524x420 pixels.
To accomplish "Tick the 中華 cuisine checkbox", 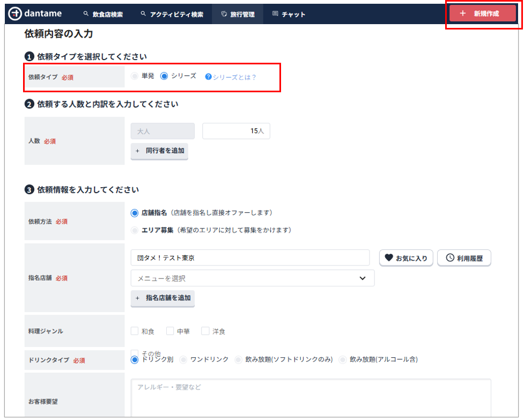I will coord(170,331).
